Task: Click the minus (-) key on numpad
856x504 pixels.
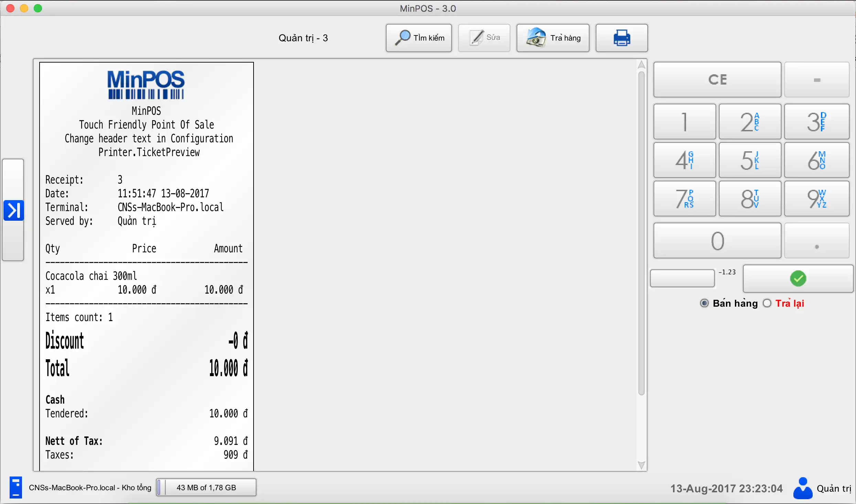Action: (817, 79)
